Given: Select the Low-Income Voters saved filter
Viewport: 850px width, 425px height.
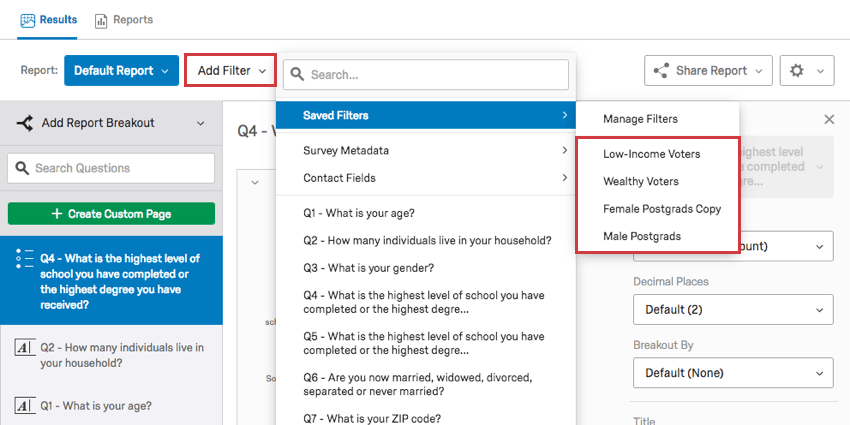Looking at the screenshot, I should tap(651, 154).
